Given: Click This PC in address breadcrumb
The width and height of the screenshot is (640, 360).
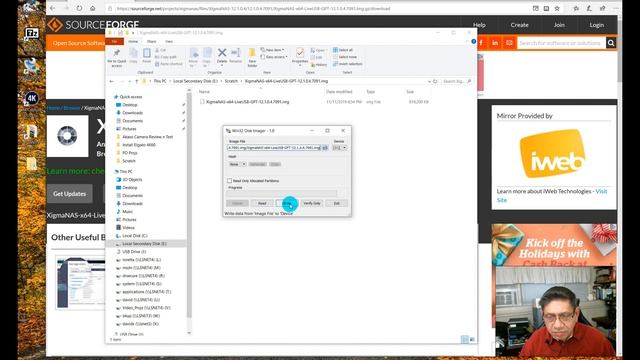Looking at the screenshot, I should click(x=160, y=81).
